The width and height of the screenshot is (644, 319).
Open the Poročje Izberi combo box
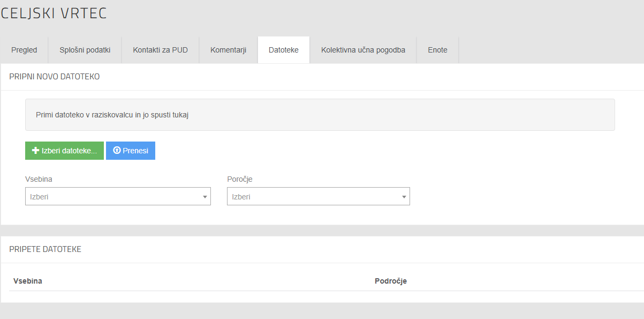coord(319,196)
